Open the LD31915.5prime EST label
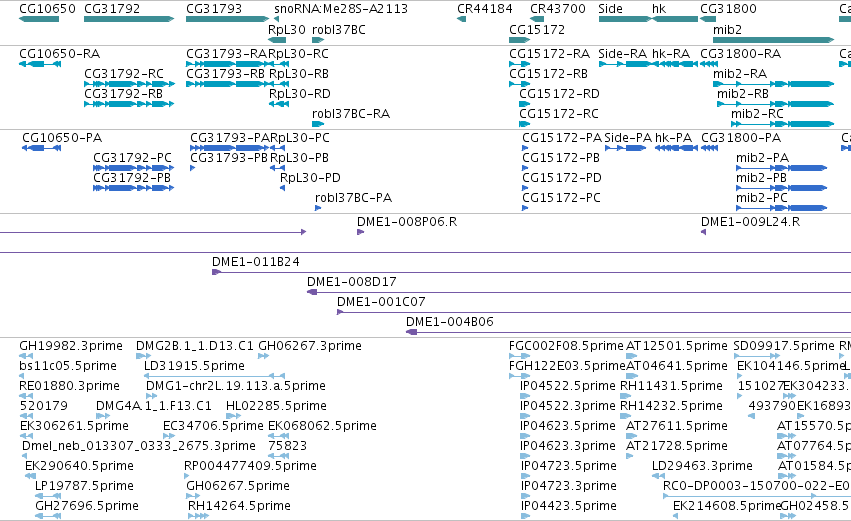851x521 pixels. coord(194,366)
